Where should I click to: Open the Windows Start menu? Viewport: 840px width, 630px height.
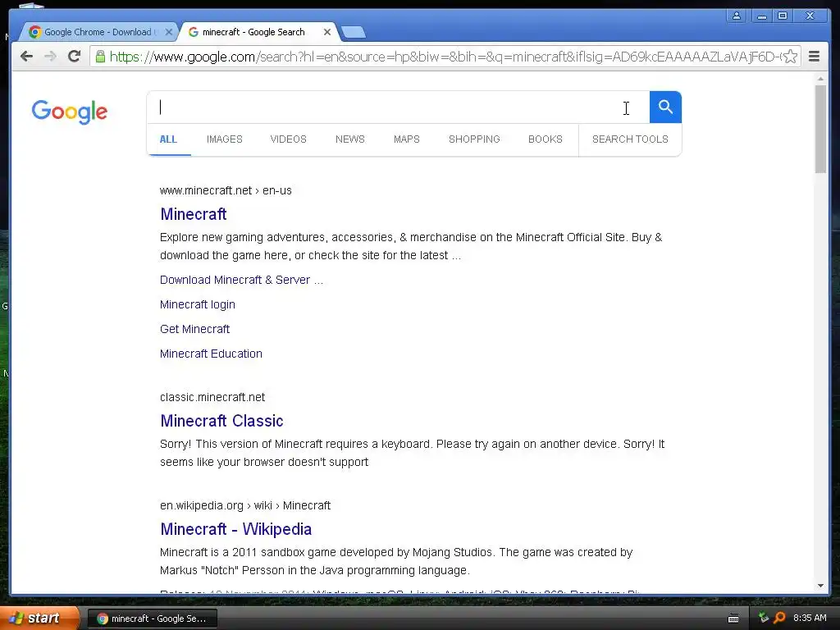pos(39,619)
